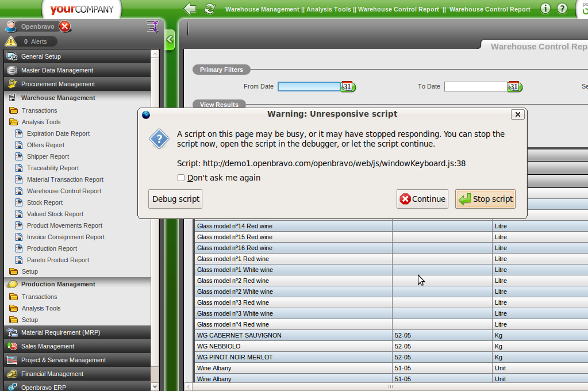This screenshot has width=588, height=391.
Task: Click the Stock Report document icon
Action: point(19,202)
